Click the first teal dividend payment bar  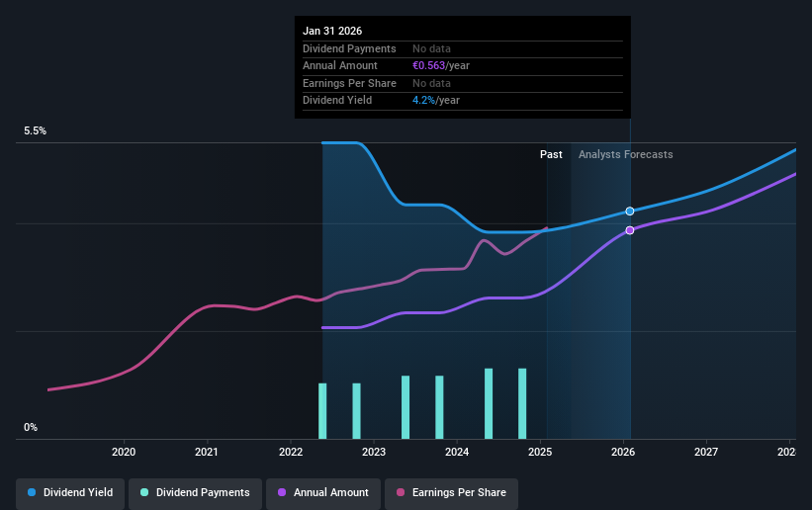[322, 411]
